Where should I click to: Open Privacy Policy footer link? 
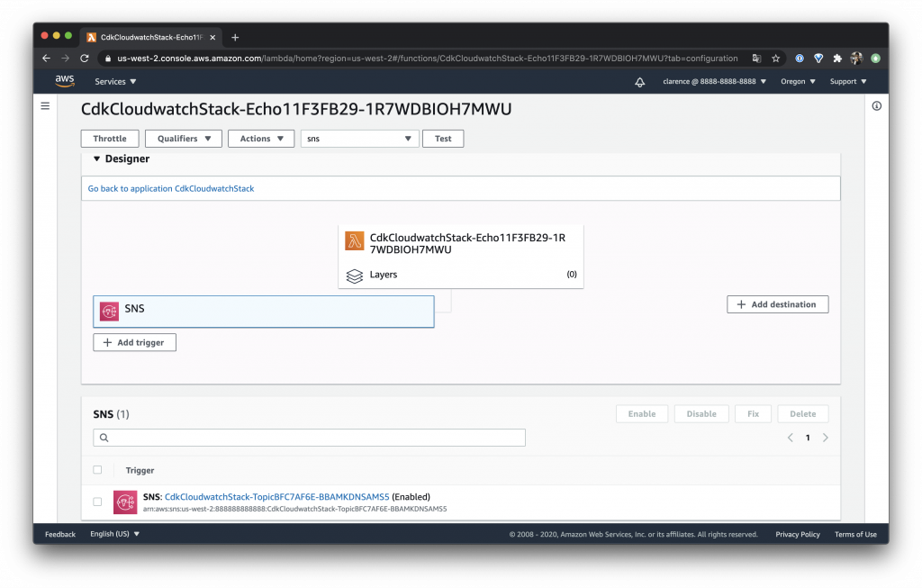click(x=798, y=535)
